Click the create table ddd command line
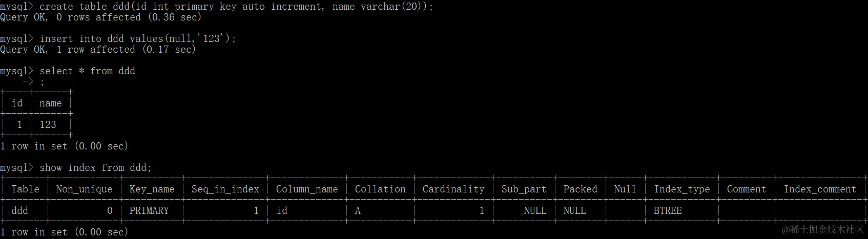This screenshot has height=239, width=868. coord(236,7)
